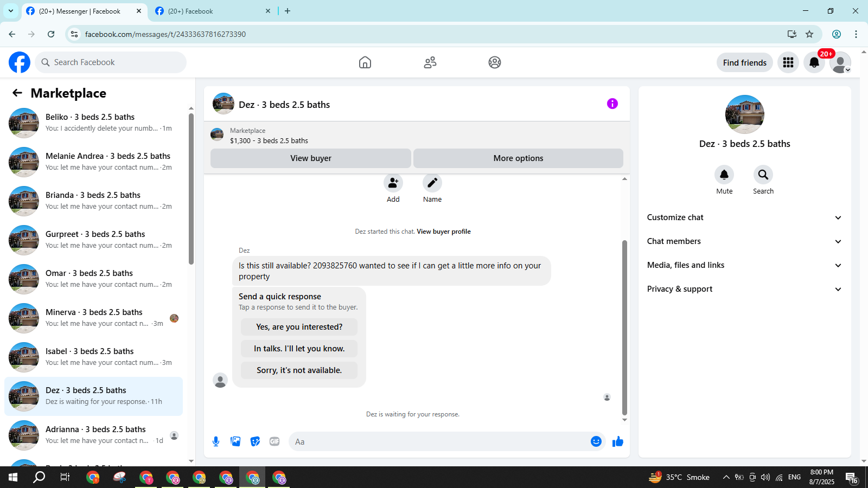Expand Media, files and links section
This screenshot has height=488, width=868.
click(x=745, y=265)
